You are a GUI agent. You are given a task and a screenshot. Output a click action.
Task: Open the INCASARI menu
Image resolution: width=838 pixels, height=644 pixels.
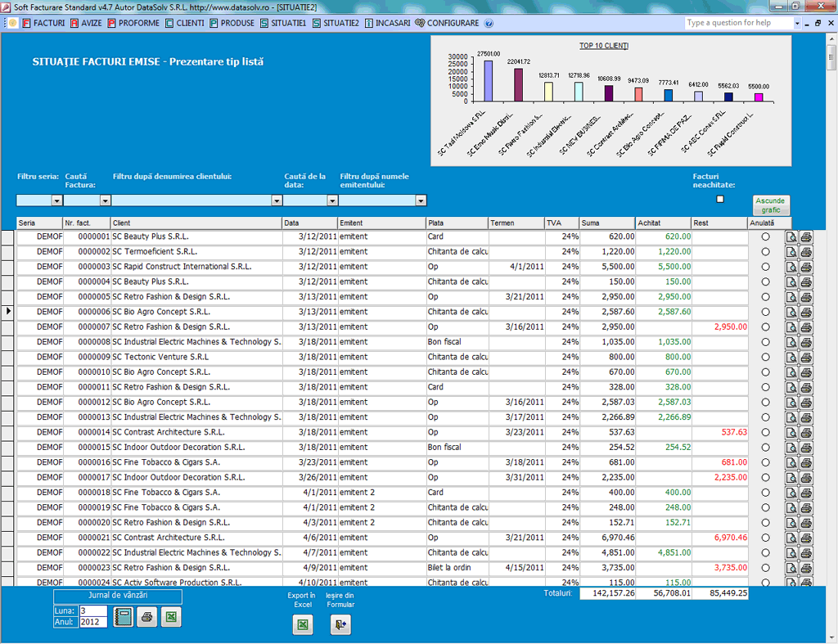pyautogui.click(x=388, y=23)
